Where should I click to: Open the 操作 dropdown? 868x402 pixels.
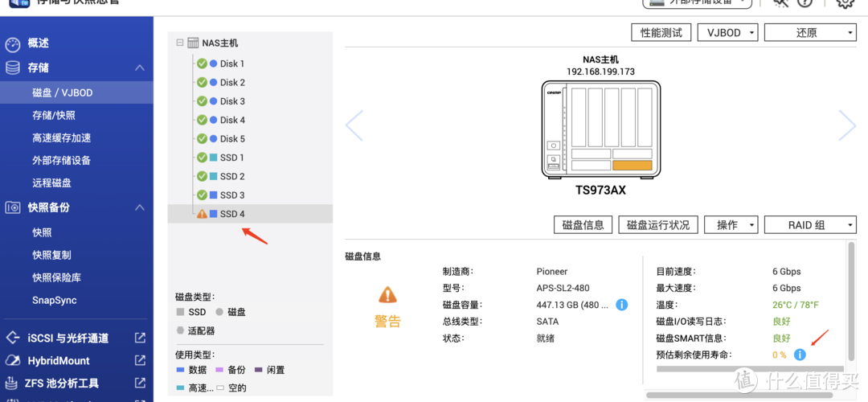[x=731, y=225]
